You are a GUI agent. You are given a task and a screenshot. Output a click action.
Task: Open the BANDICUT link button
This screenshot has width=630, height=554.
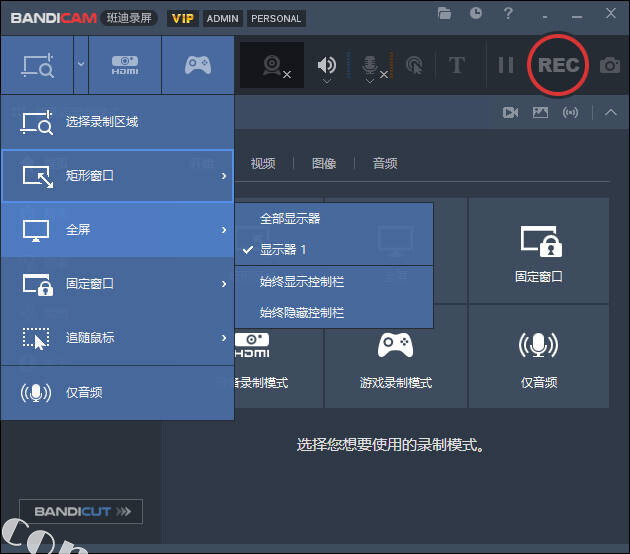[81, 511]
